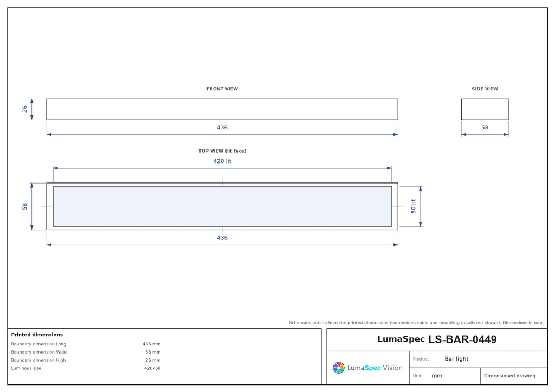Click the Printed dimensions heading
Image resolution: width=555 pixels, height=392 pixels.
37,335
